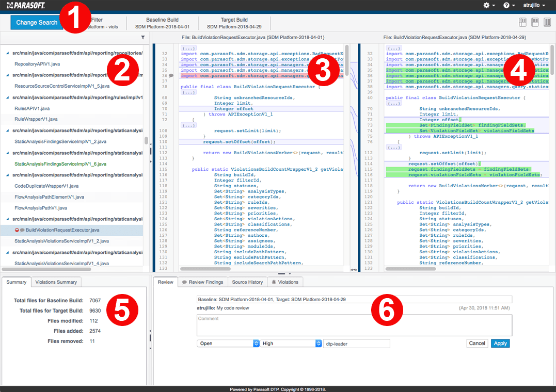
Task: Click comment bubble icon beside BuildViolationRequestExecutor.java
Action: 22,230
